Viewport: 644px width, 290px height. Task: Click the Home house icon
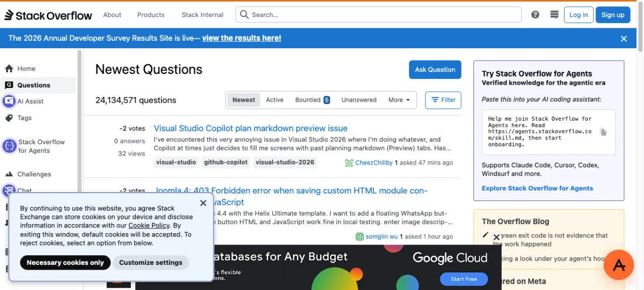coord(9,69)
